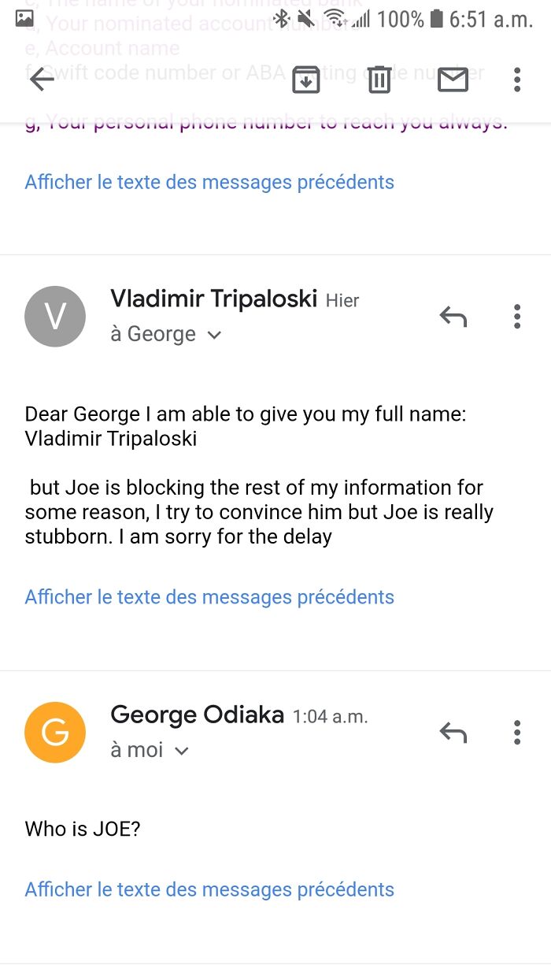Tap the picture notification icon in status bar

[24, 17]
